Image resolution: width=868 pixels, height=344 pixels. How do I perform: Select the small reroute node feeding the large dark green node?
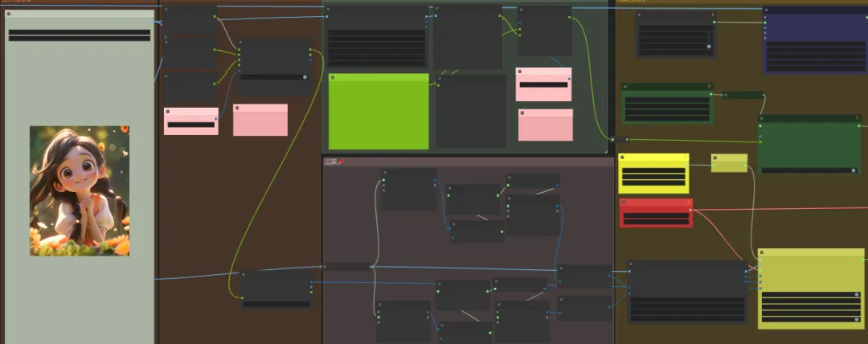pos(620,140)
